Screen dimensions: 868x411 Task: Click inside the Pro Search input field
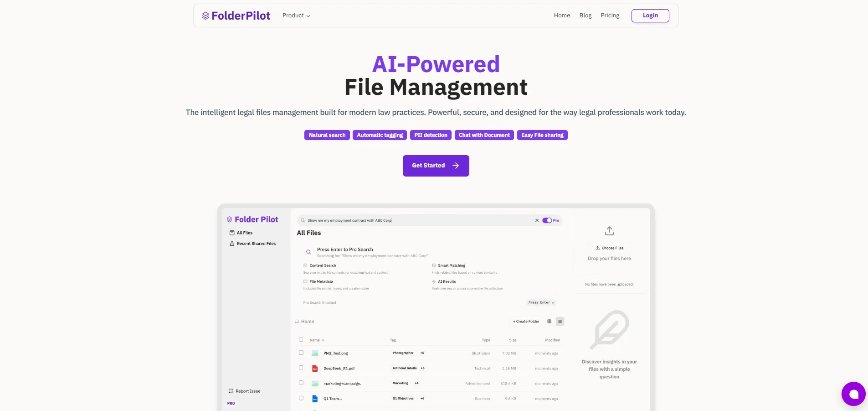pyautogui.click(x=410, y=220)
